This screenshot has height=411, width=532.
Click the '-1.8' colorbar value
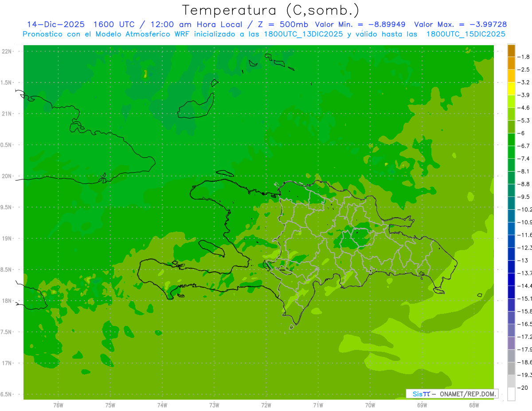coord(524,57)
